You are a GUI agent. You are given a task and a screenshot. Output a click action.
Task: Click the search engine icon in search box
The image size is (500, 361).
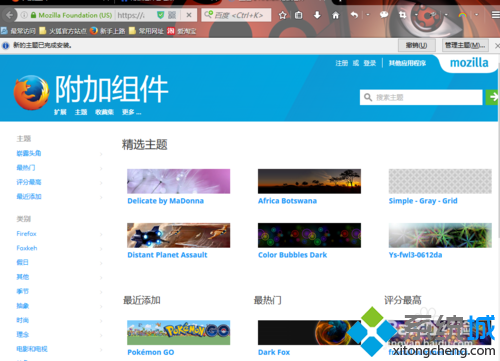point(209,14)
